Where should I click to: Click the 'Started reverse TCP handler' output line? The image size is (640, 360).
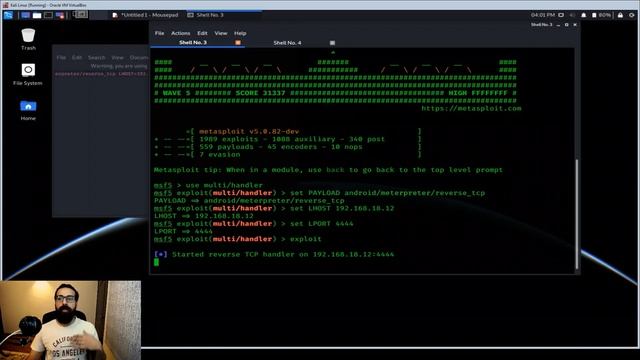pyautogui.click(x=274, y=254)
